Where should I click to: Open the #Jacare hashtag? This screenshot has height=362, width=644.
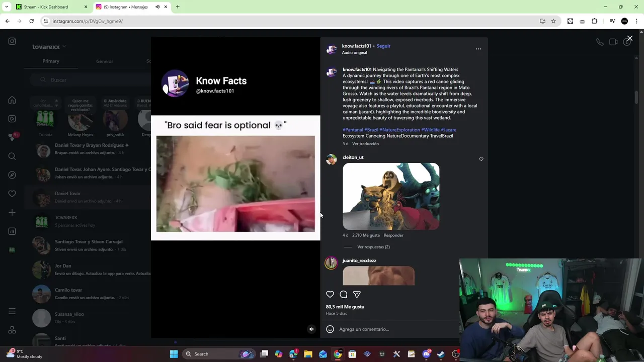[449, 130]
